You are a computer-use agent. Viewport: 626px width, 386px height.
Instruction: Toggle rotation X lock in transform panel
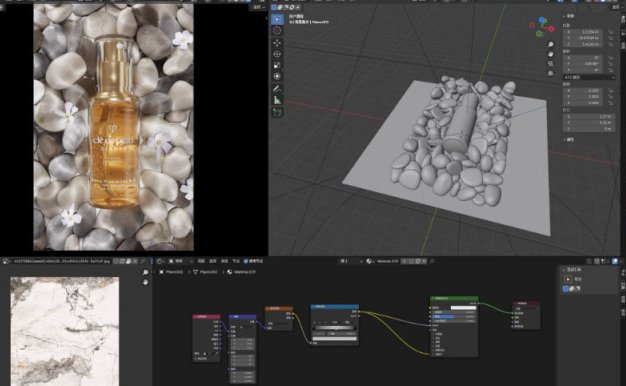pos(611,57)
